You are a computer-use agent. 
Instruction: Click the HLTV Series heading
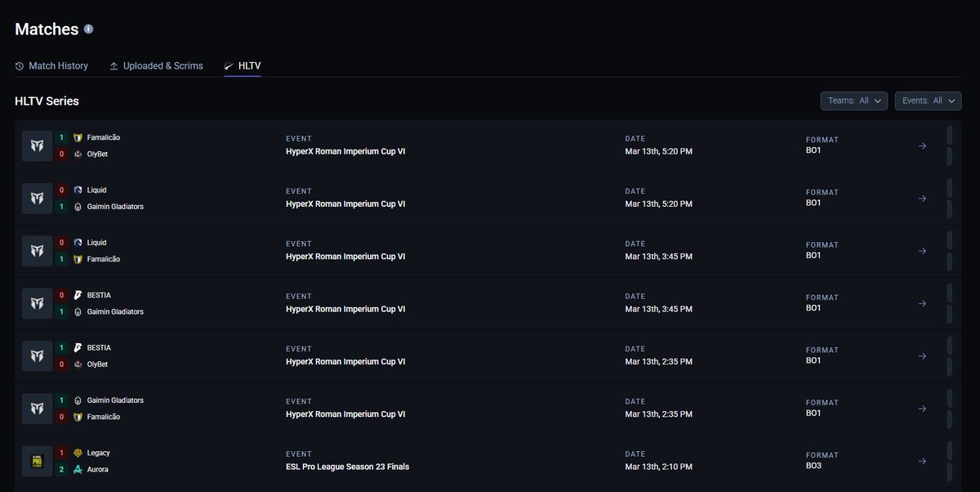pos(47,101)
